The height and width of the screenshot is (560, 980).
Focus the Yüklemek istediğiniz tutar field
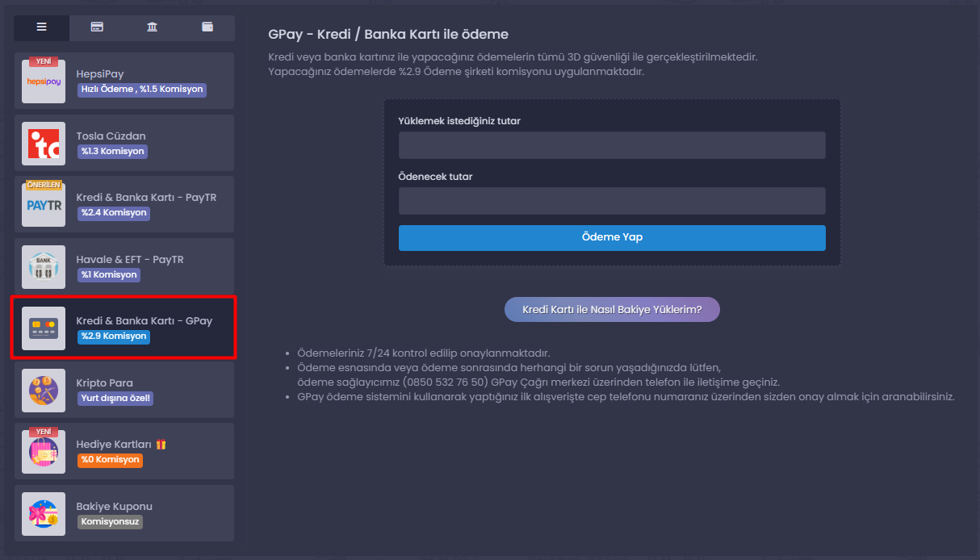611,145
